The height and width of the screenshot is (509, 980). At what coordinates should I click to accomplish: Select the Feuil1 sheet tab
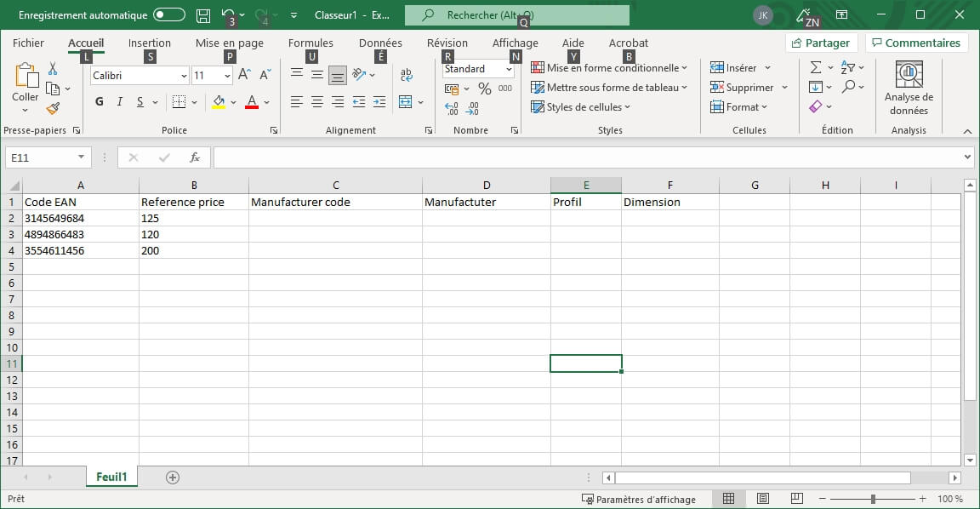coord(112,477)
